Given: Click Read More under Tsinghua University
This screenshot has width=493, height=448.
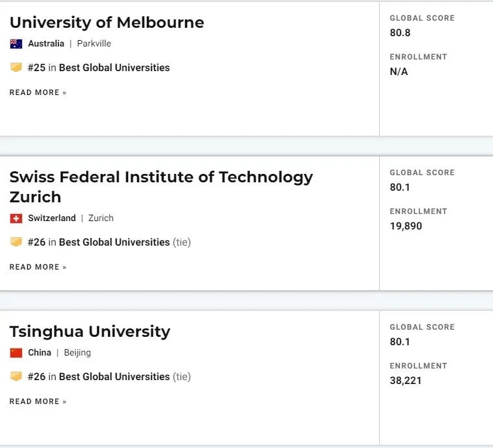Looking at the screenshot, I should tap(38, 401).
